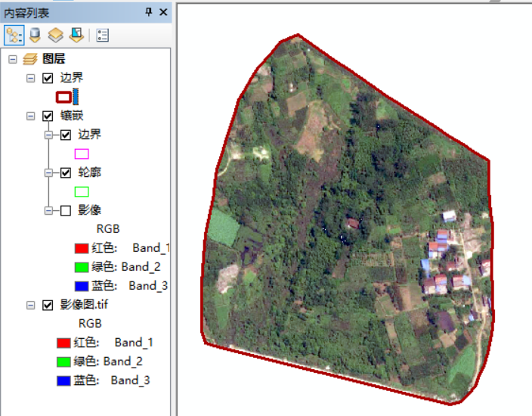Click the 红色 Band_1 label under 影像图.tif

pyautogui.click(x=113, y=343)
